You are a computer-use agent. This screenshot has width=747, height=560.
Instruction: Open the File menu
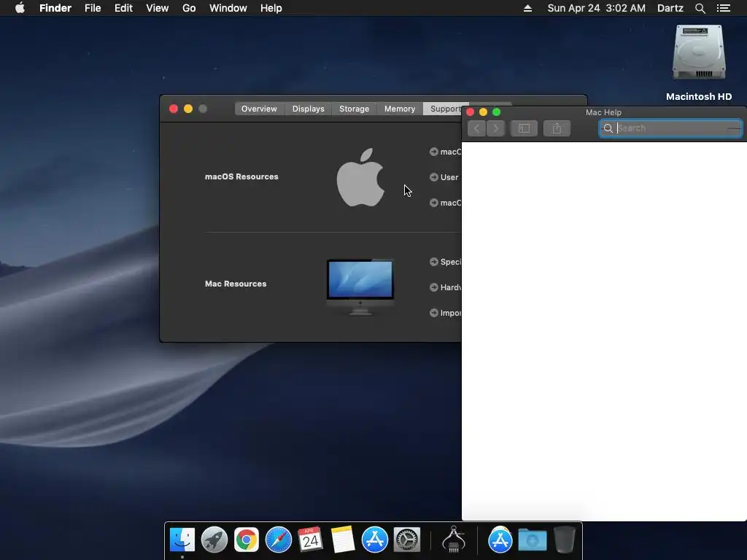coord(93,8)
